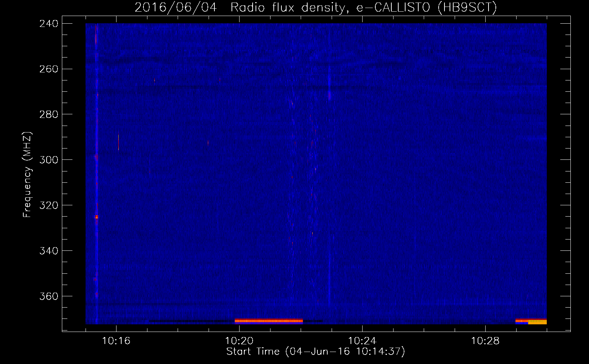Click the 340 frequency tick label
Image resolution: width=589 pixels, height=364 pixels.
[49, 251]
